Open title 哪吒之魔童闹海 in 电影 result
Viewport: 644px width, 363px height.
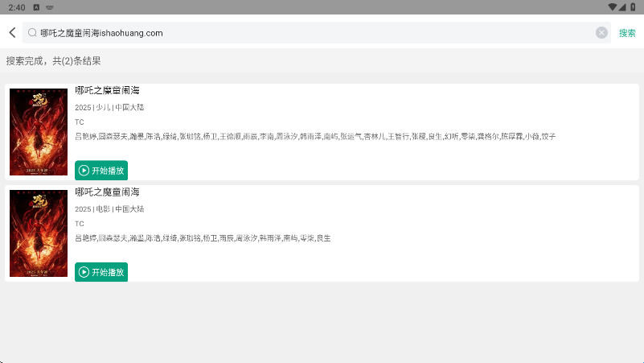coord(107,192)
